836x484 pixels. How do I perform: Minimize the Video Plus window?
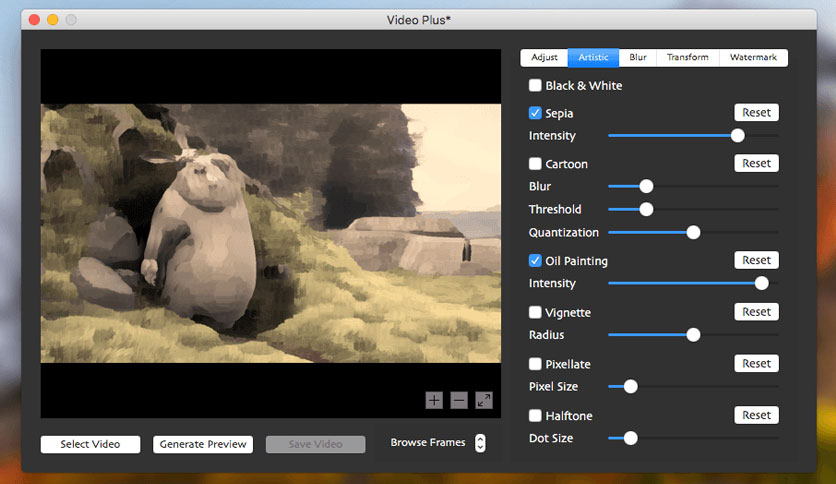tap(53, 20)
